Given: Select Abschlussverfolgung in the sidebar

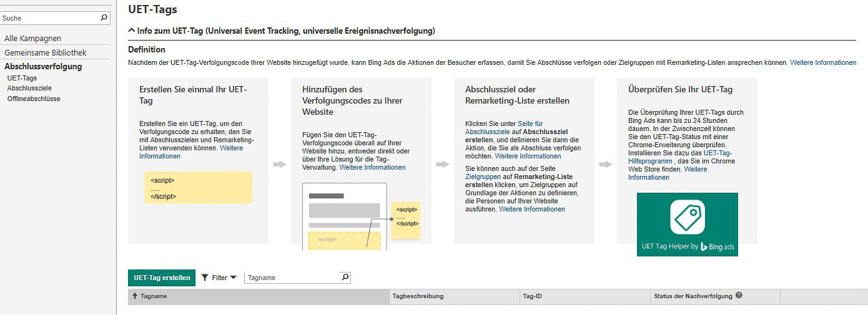Looking at the screenshot, I should point(43,67).
